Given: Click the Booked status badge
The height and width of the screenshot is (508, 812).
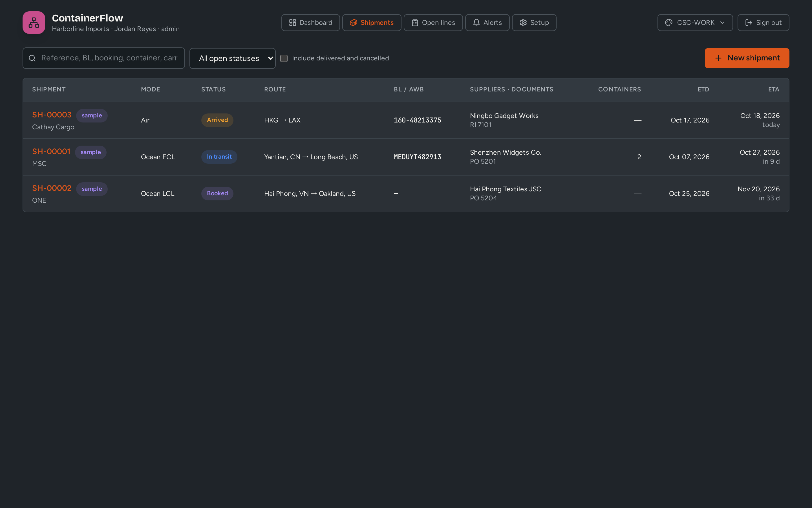Looking at the screenshot, I should tap(217, 193).
